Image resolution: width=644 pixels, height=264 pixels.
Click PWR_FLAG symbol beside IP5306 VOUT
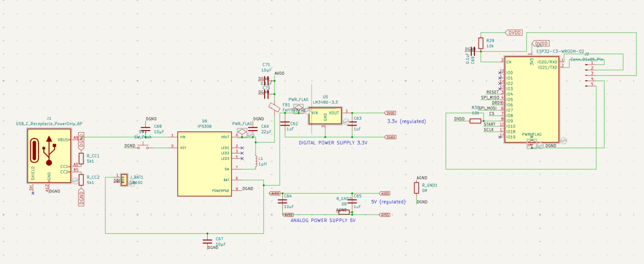point(242,132)
